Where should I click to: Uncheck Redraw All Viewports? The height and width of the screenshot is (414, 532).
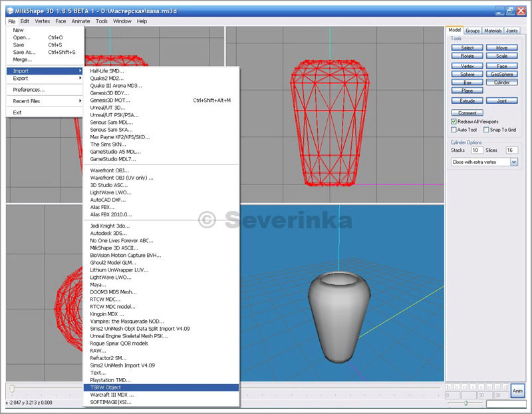pos(454,122)
